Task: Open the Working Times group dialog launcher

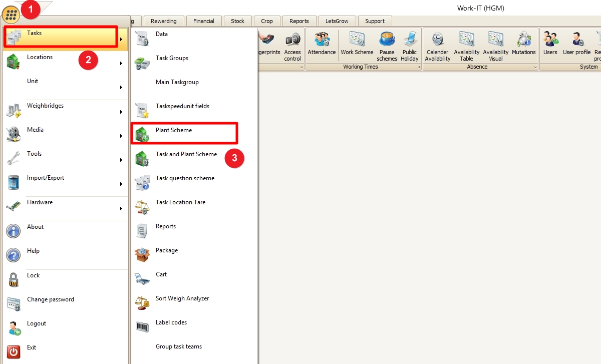Action: (x=419, y=67)
